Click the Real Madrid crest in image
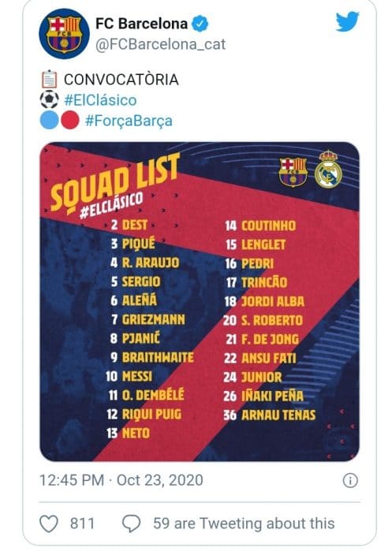Viewport: 392px width, 552px height. coord(328,170)
